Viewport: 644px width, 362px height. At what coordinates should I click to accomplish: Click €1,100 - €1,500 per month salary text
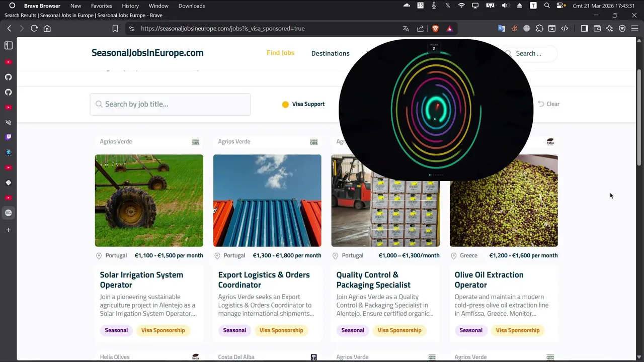(x=169, y=255)
